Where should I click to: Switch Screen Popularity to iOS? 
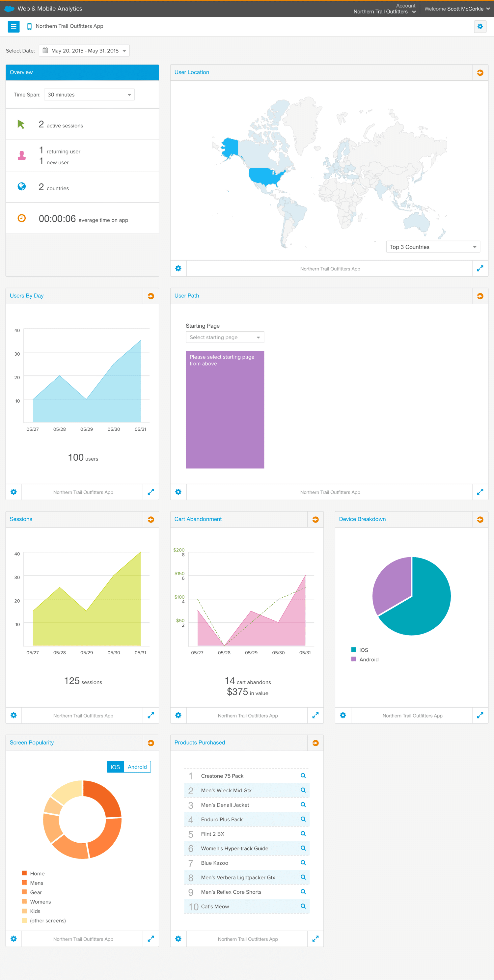[115, 767]
